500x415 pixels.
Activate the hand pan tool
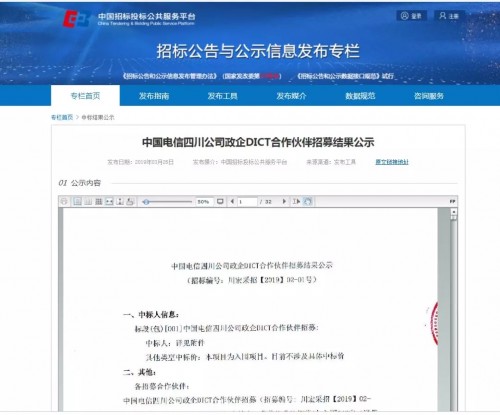(x=308, y=201)
